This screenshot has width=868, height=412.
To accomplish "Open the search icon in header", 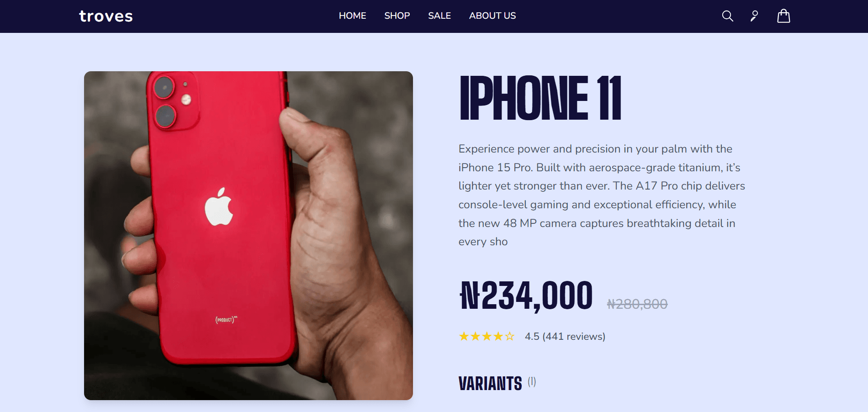I will click(727, 16).
